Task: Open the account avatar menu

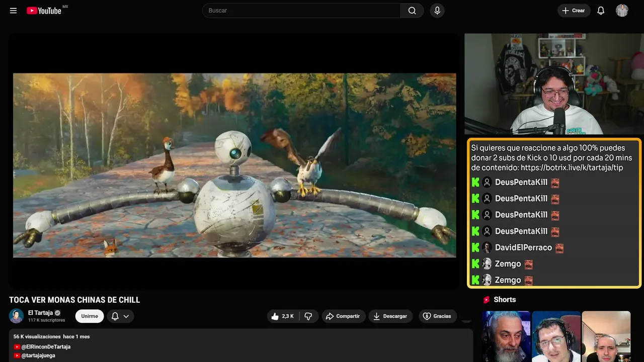Action: coord(622,11)
